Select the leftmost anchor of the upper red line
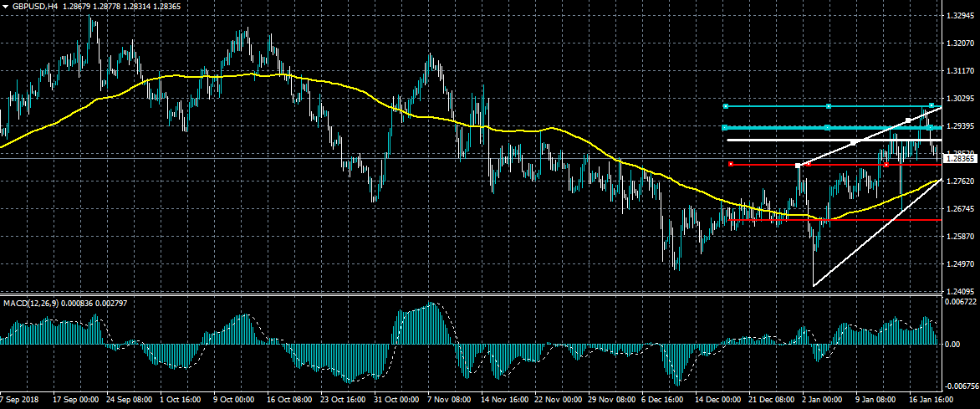The width and height of the screenshot is (980, 409). click(731, 165)
